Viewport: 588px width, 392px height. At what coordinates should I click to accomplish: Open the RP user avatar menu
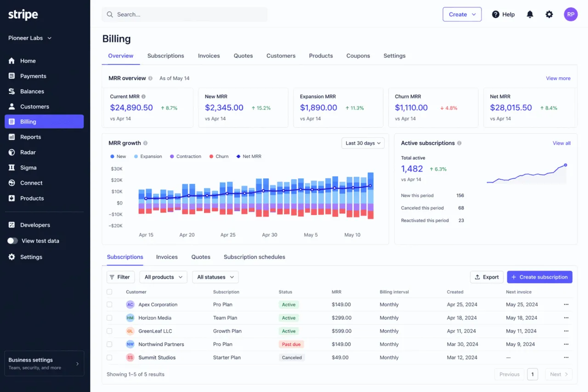571,14
